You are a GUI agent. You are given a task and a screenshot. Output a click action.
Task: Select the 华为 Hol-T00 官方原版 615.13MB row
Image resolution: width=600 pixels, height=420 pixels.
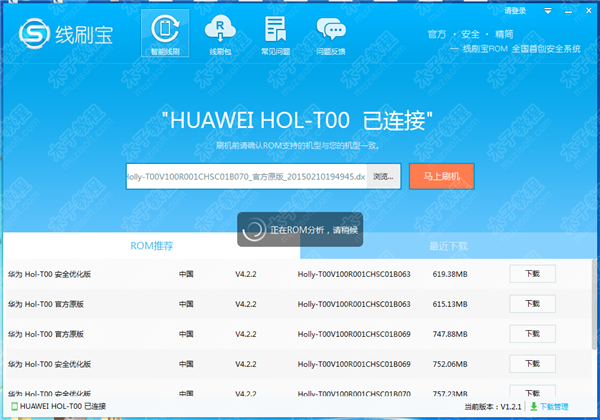[298, 304]
